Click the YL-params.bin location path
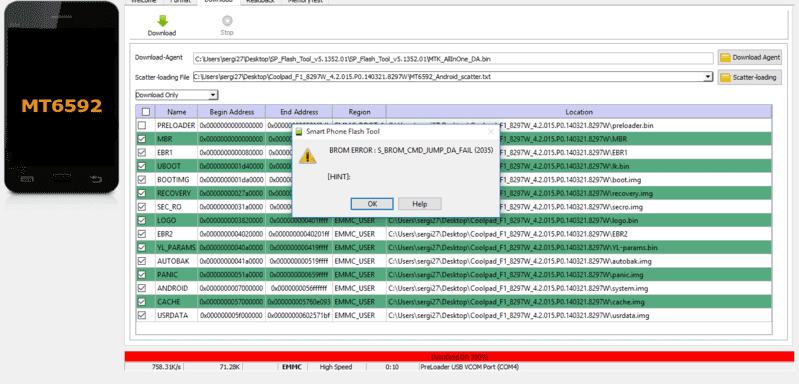Image resolution: width=799 pixels, height=384 pixels. [523, 248]
